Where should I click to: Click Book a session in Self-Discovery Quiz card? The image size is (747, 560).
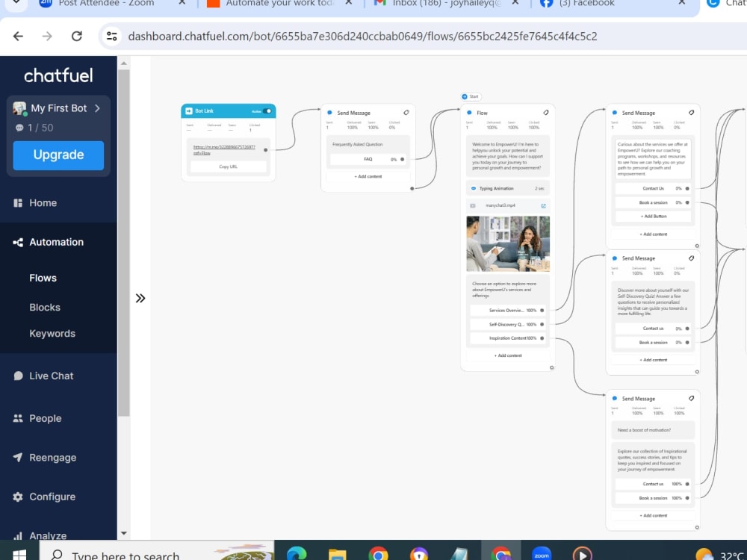653,343
